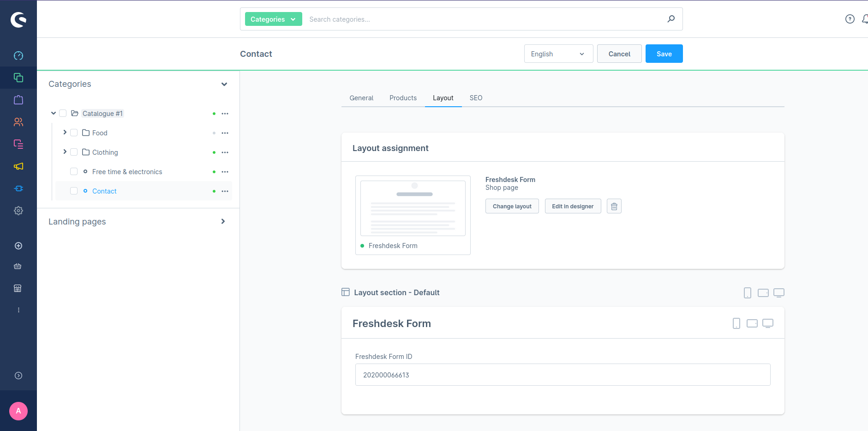
Task: Expand the Food category node
Action: (65, 133)
